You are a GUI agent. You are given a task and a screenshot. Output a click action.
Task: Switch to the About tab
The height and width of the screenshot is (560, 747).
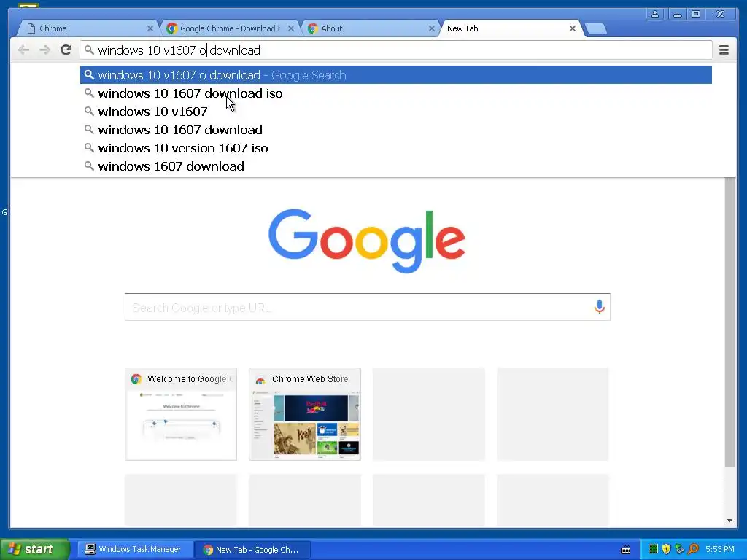pyautogui.click(x=370, y=28)
